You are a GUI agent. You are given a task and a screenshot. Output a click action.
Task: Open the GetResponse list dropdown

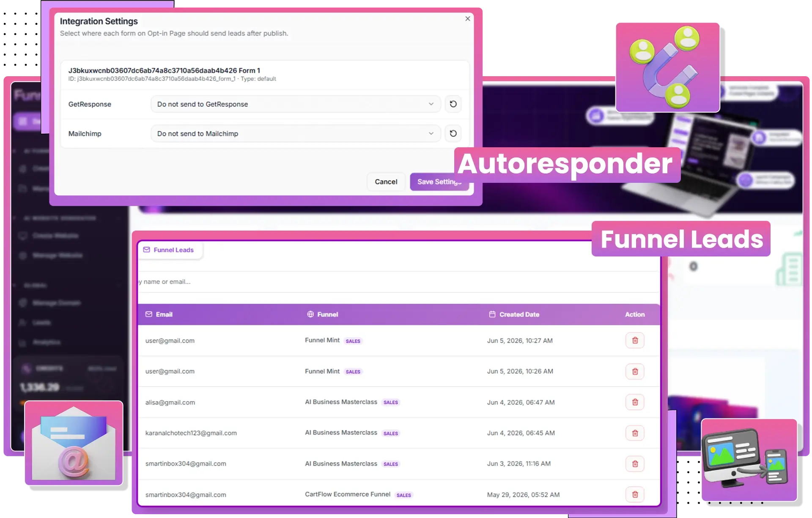point(296,104)
